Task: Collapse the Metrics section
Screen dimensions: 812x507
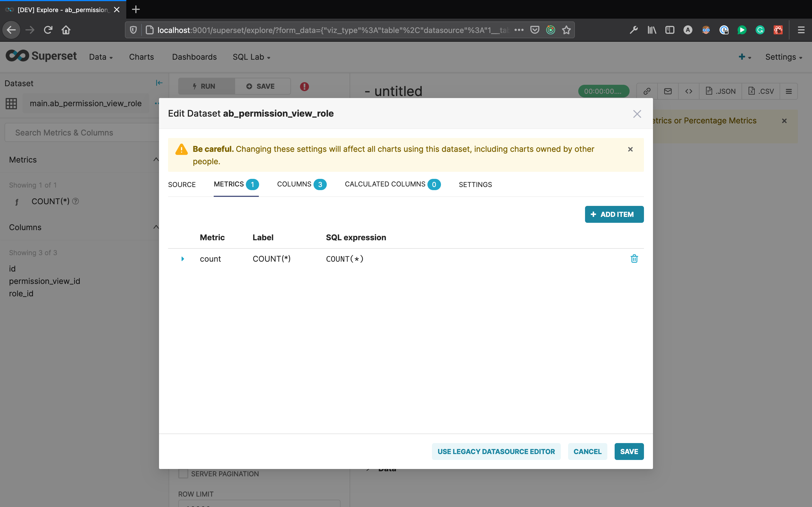Action: pos(156,160)
